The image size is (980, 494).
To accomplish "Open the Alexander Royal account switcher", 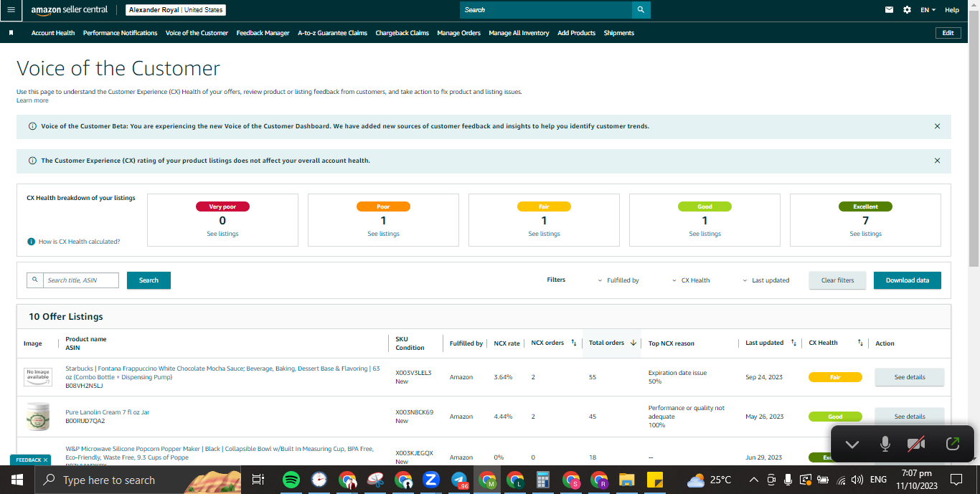I will (176, 10).
